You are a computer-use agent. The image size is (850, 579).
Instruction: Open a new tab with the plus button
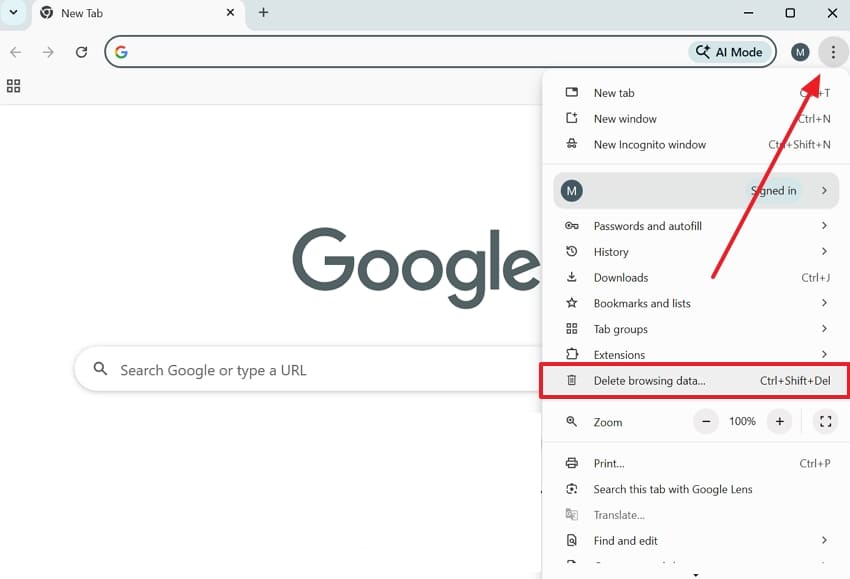[262, 13]
